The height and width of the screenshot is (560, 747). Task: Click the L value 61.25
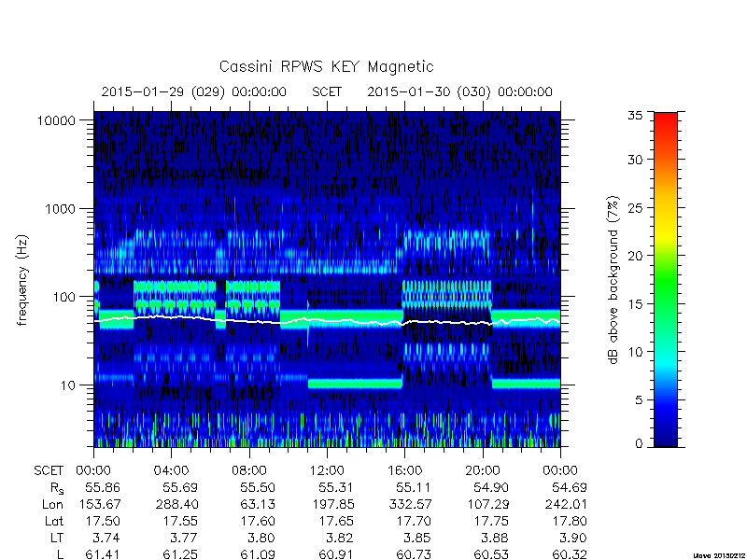(180, 554)
